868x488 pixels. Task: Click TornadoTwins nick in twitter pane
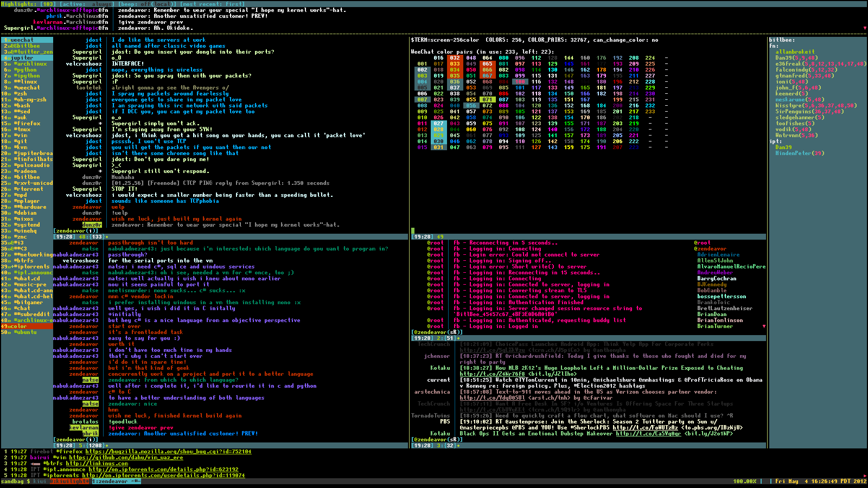(x=430, y=416)
